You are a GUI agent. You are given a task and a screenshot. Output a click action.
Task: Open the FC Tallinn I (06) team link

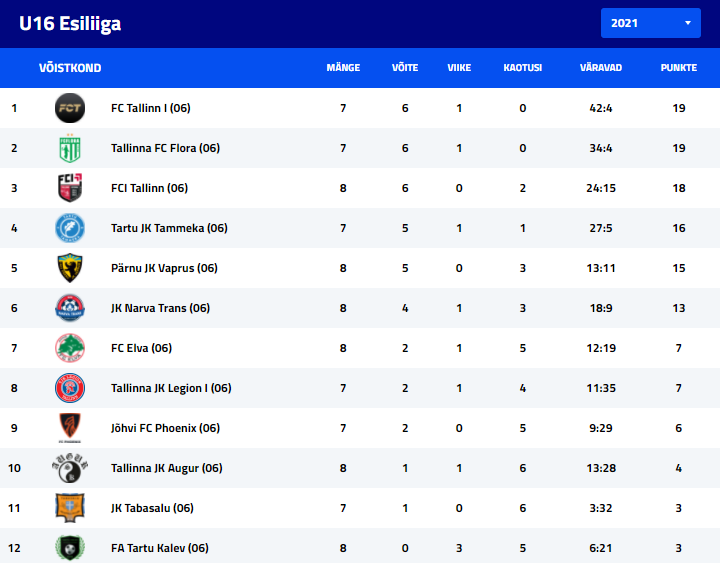151,108
